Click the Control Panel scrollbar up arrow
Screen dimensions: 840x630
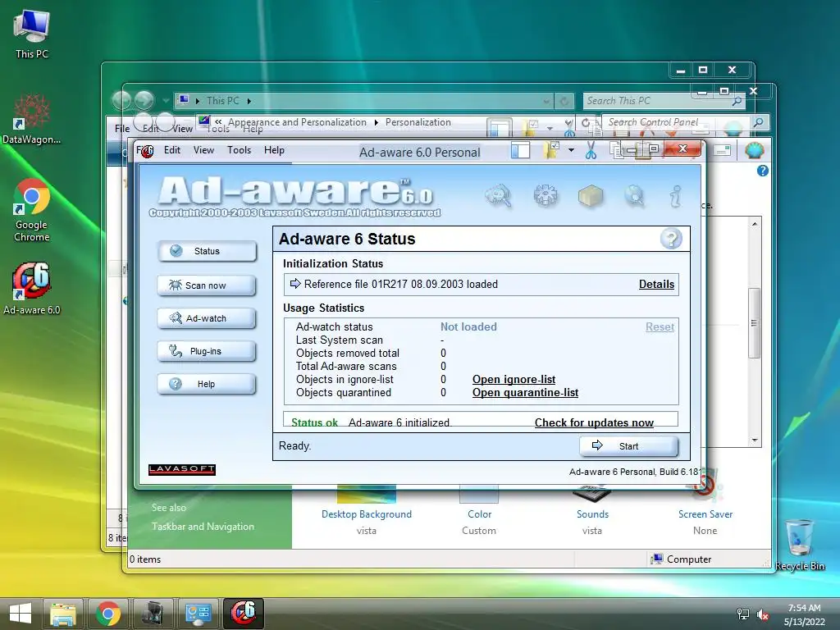755,224
